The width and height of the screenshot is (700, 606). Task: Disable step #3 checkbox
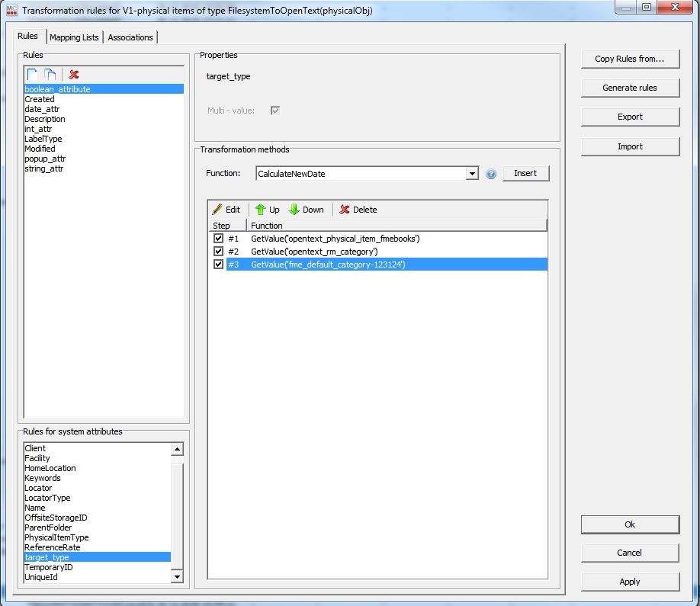coord(219,265)
